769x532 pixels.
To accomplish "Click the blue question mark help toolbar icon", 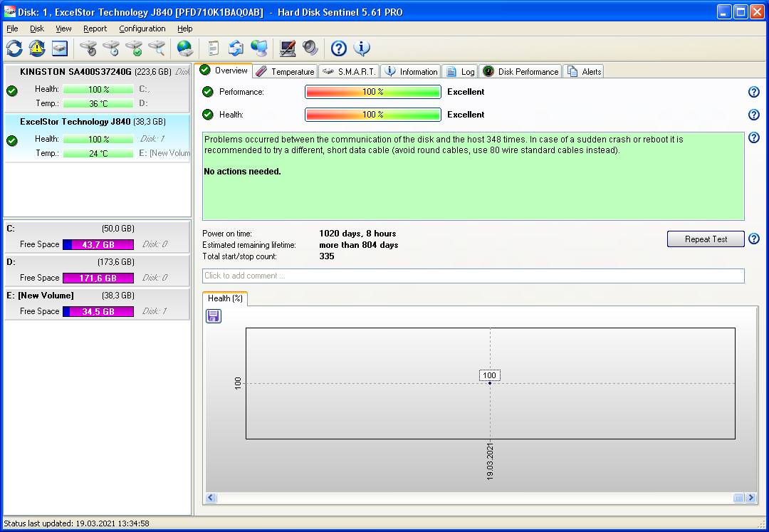I will [x=338, y=48].
